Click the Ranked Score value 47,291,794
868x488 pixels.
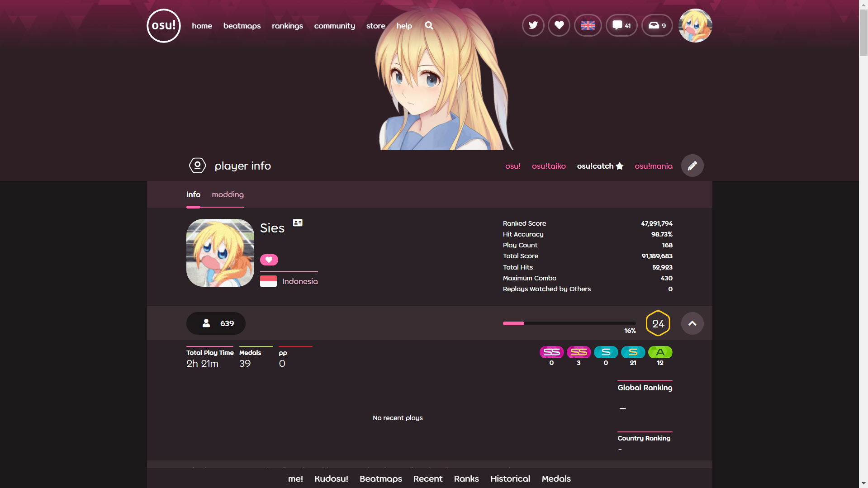(x=657, y=223)
